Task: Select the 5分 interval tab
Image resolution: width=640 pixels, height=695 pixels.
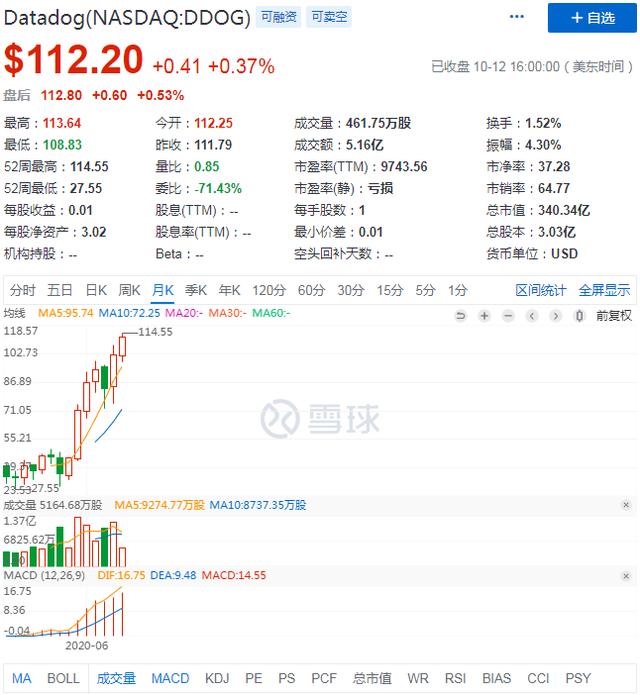Action: tap(425, 290)
